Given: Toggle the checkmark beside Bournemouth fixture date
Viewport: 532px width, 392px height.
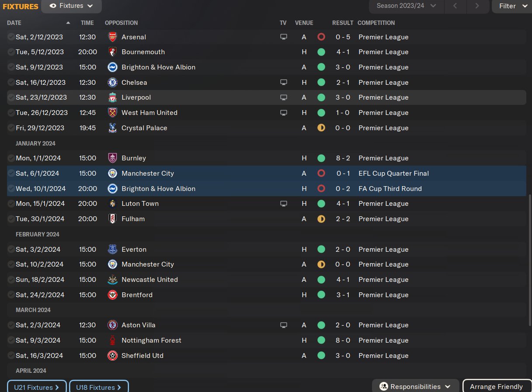Looking at the screenshot, I should pyautogui.click(x=11, y=52).
